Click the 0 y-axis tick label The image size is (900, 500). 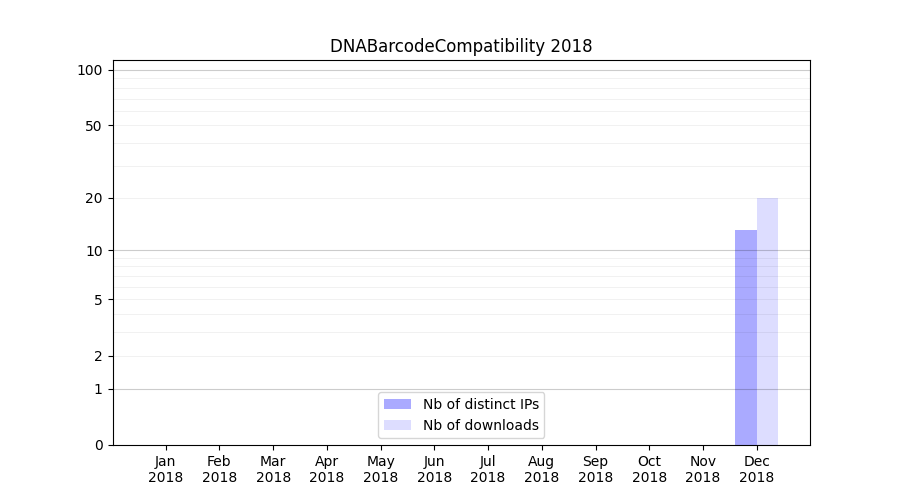98,445
